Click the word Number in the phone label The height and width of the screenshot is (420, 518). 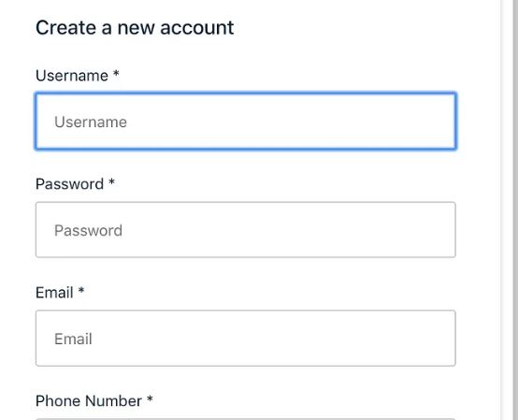click(113, 401)
